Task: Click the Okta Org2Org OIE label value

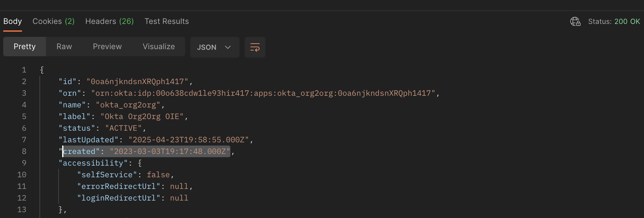Action: [x=143, y=116]
